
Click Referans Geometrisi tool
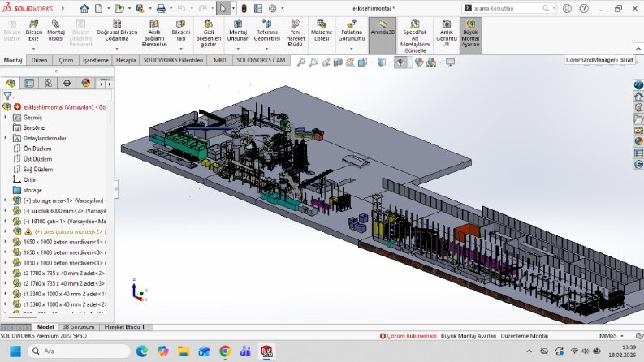pos(267,31)
